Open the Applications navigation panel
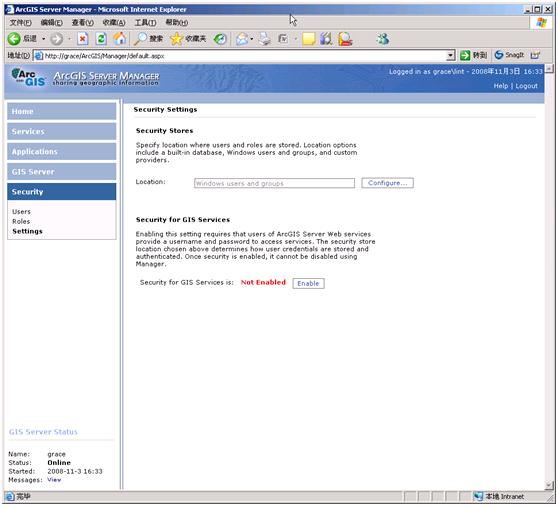 point(62,152)
